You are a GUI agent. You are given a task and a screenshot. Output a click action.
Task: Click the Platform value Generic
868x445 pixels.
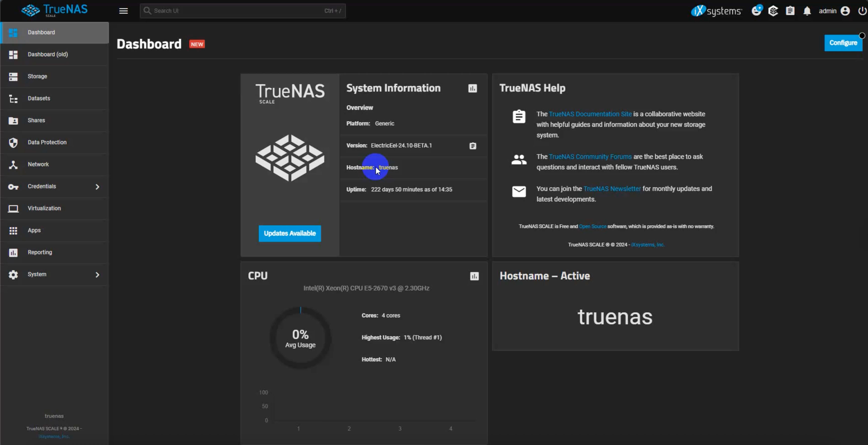(x=384, y=124)
